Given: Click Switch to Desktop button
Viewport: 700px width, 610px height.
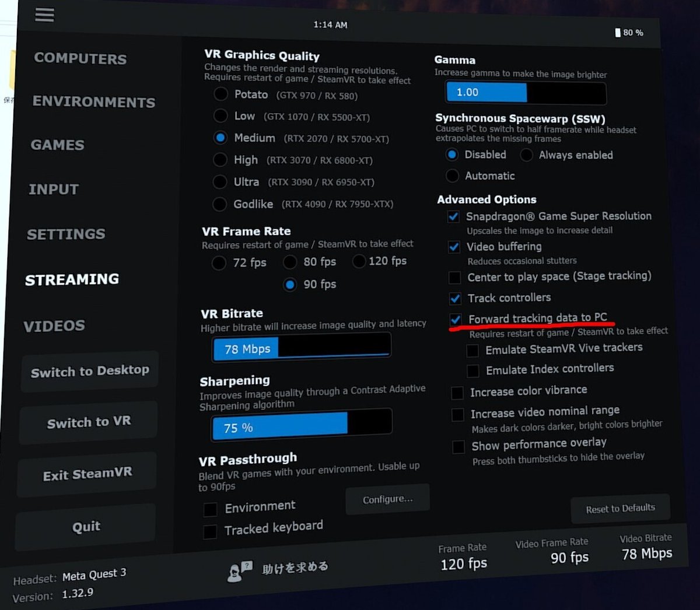Looking at the screenshot, I should click(x=90, y=371).
